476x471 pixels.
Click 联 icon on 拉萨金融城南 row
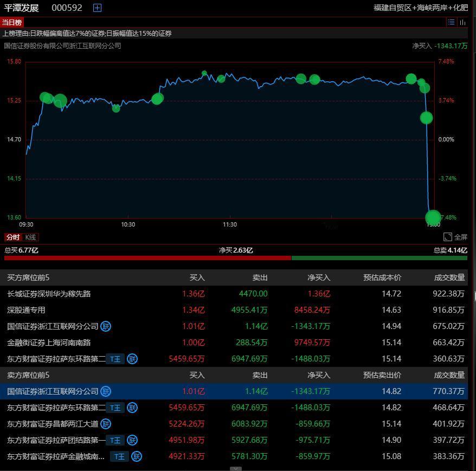tap(137, 456)
